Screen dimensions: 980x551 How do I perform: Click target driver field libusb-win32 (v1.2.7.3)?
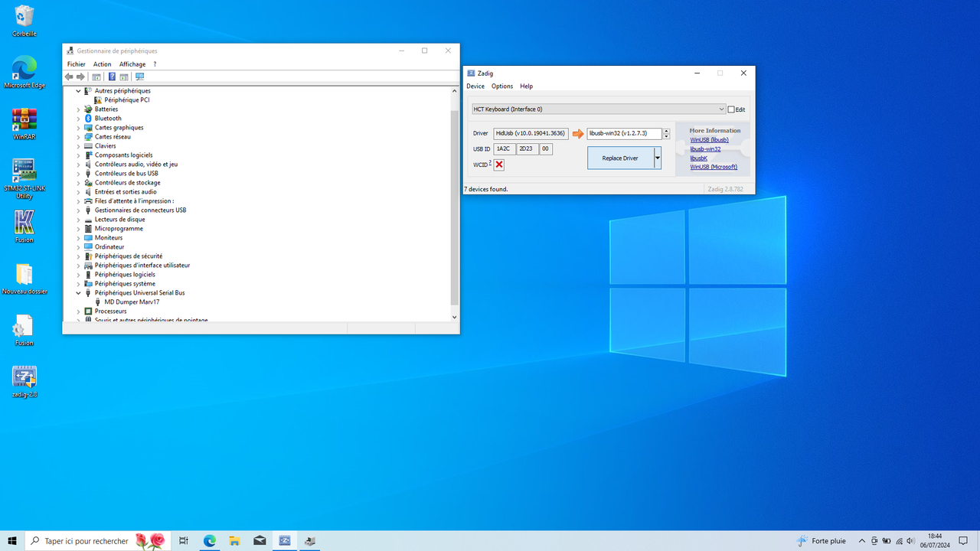point(624,133)
